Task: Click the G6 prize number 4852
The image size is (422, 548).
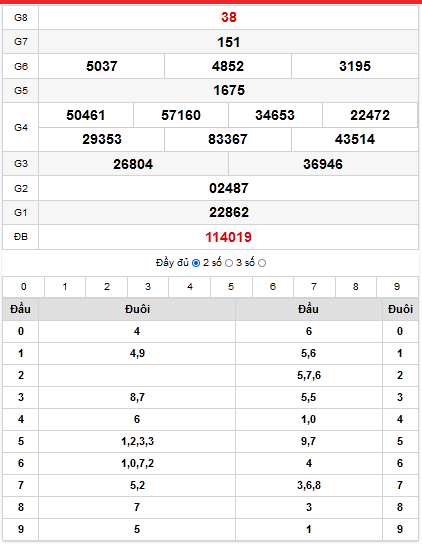Action: 228,66
